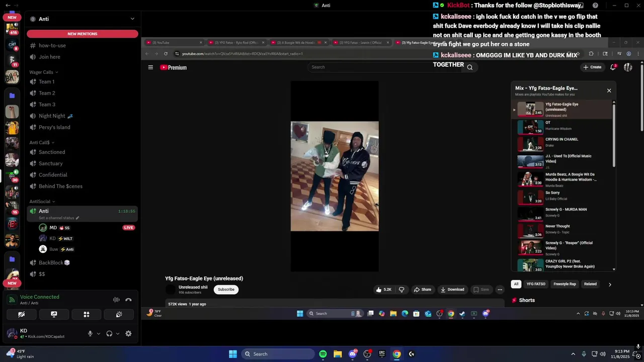
Task: Open the video more-actions ellipsis menu
Action: point(500,290)
